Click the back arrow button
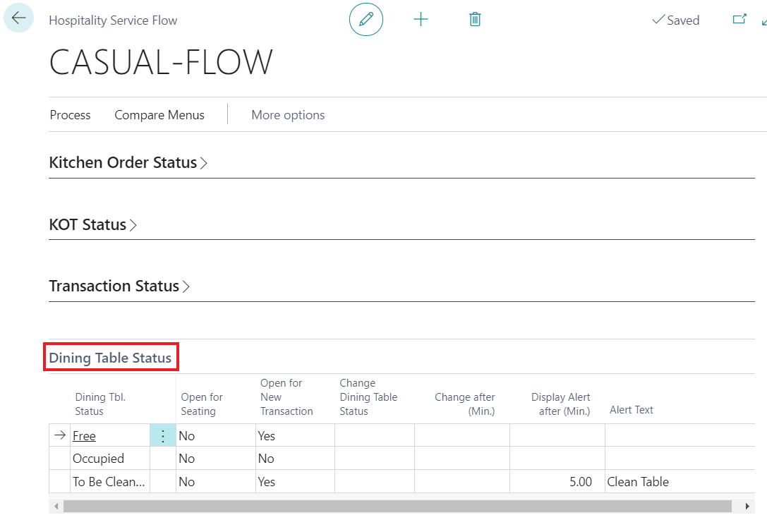767x532 pixels. tap(18, 18)
